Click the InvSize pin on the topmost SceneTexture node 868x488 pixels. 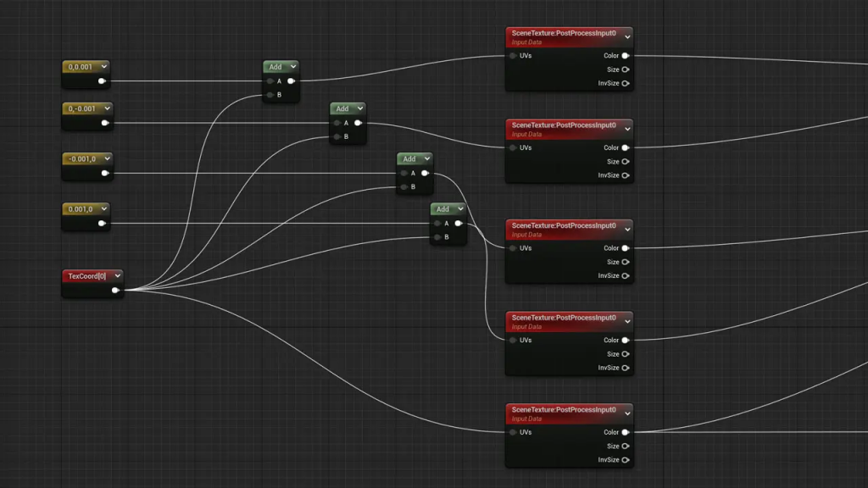coord(626,83)
